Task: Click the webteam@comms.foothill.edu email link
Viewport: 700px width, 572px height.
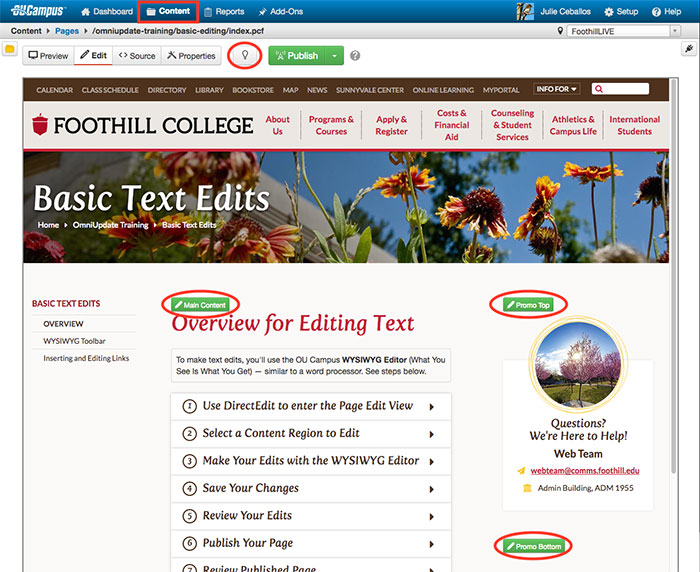Action: [585, 471]
